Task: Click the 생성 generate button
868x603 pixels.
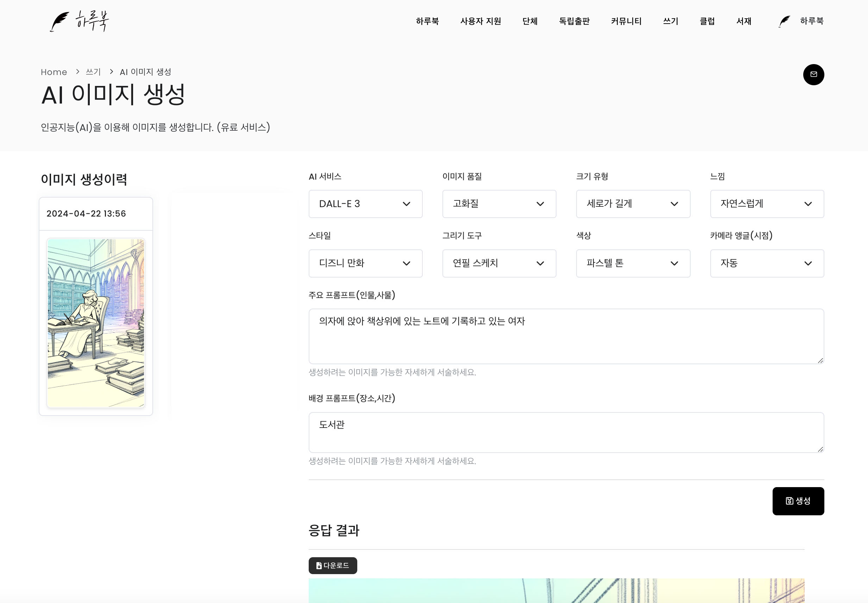Action: [798, 501]
